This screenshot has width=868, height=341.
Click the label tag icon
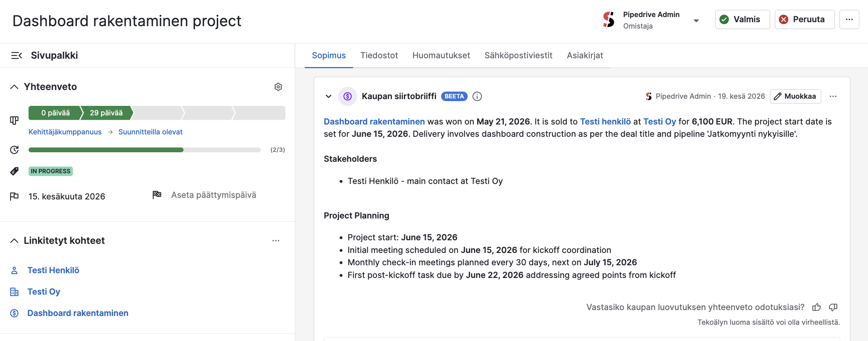coord(14,171)
